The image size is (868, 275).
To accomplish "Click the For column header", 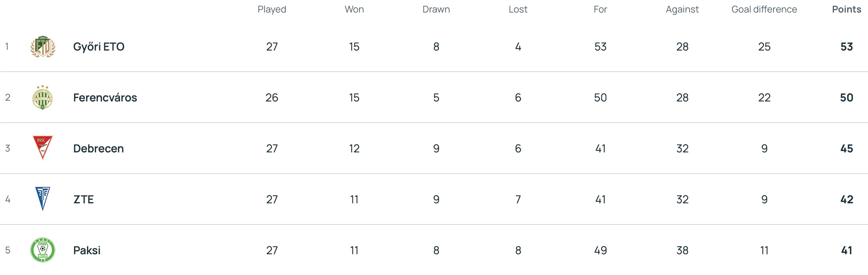I will pos(600,9).
